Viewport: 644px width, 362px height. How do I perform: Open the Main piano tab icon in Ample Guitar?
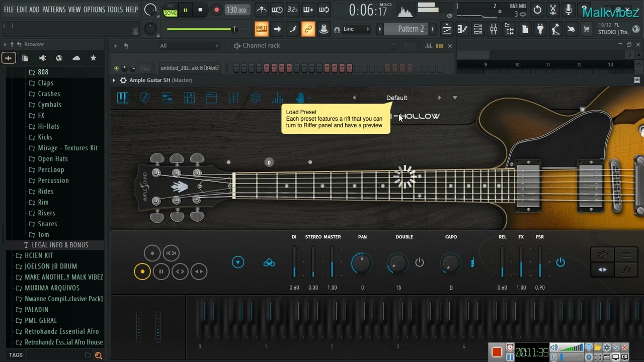[x=123, y=98]
